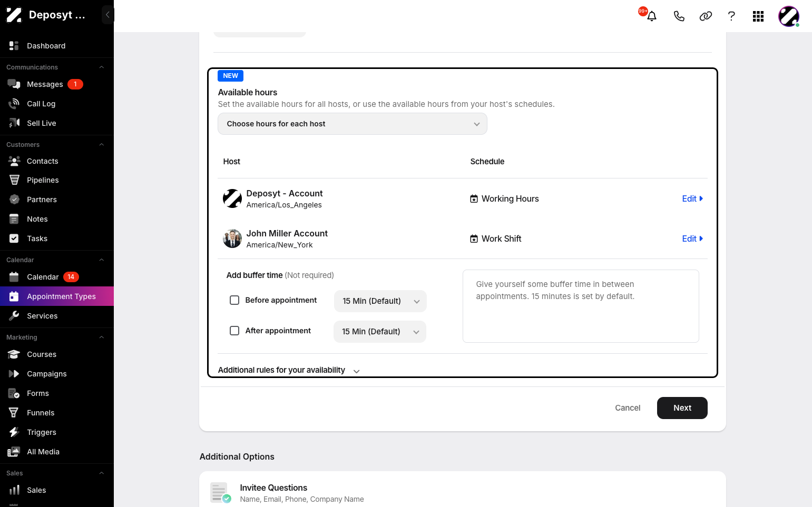
Task: Open the notifications bell
Action: click(652, 16)
